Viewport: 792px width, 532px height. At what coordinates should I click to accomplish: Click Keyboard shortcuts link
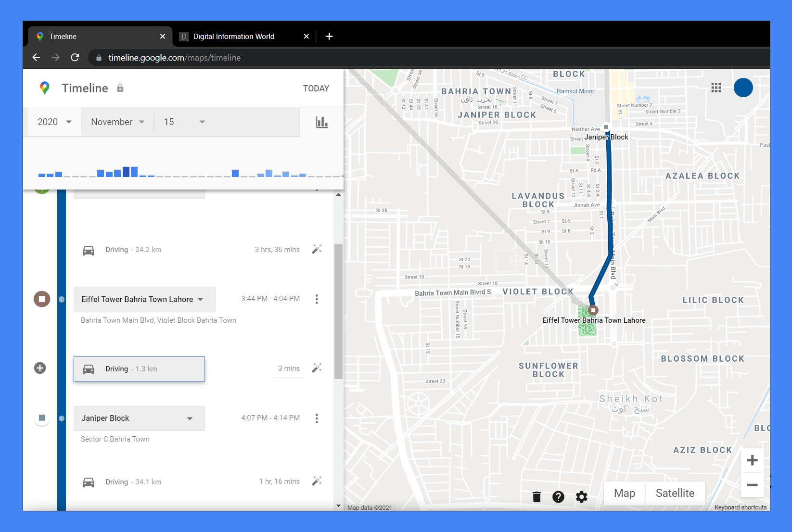point(741,507)
